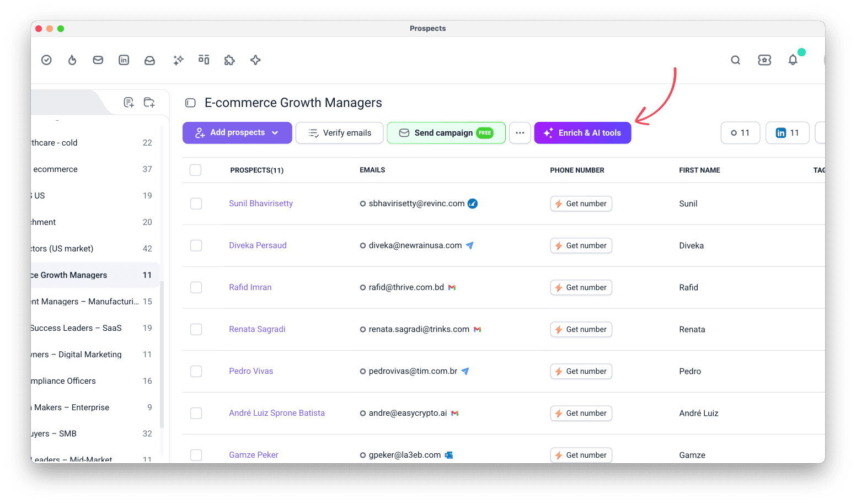Click the sidebar list scrollbar
Viewport: 856px width, 504px height.
pyautogui.click(x=162, y=354)
